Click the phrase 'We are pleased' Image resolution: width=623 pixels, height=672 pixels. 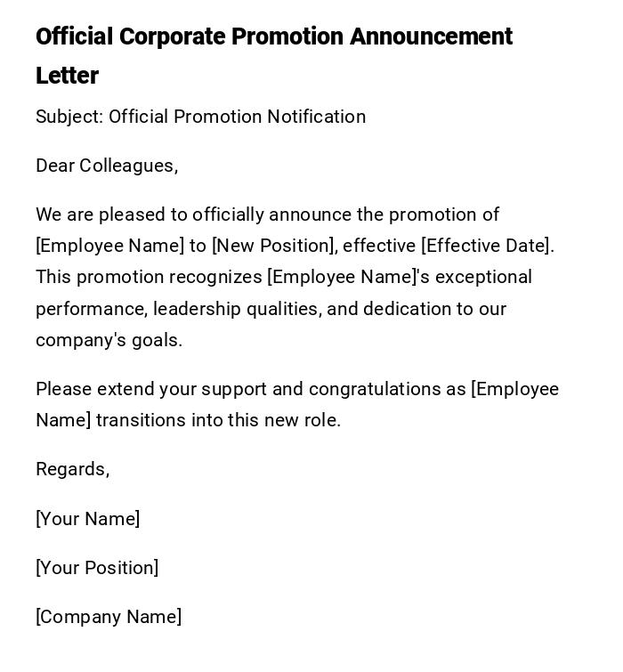click(x=91, y=215)
